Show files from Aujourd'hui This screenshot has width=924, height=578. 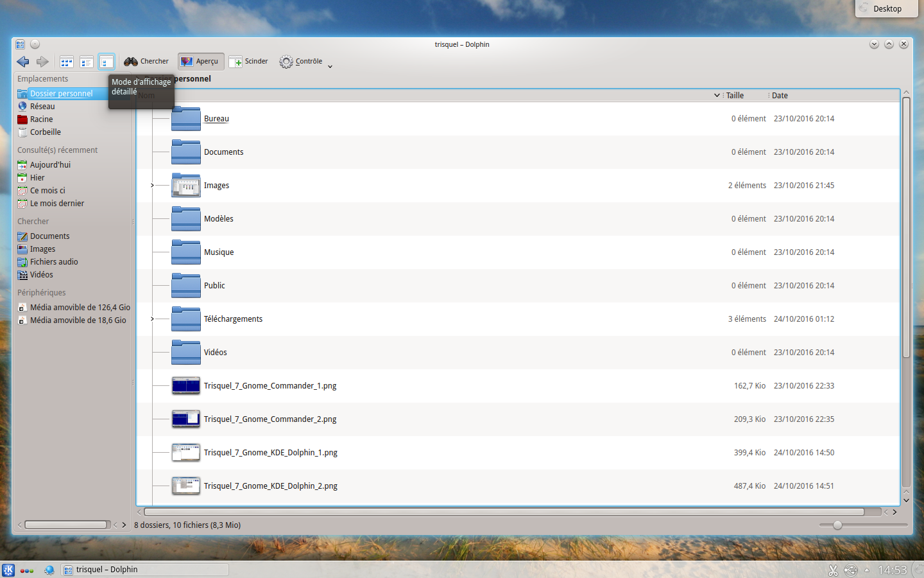point(50,165)
